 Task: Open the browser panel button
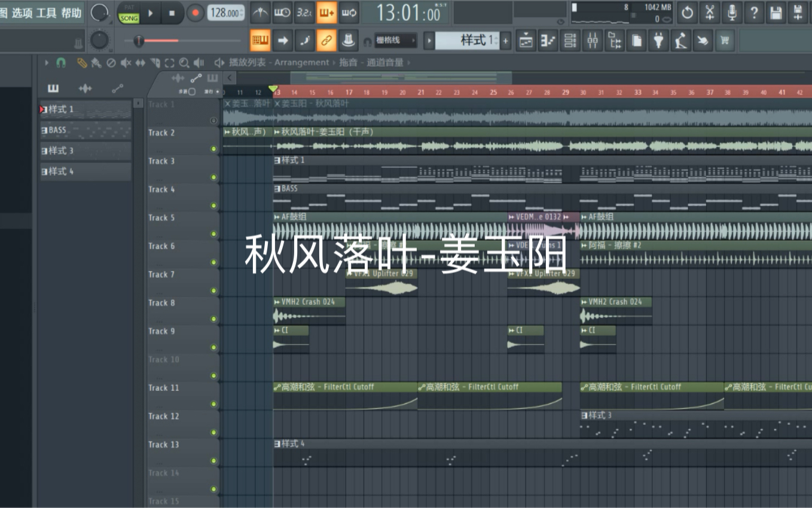(x=615, y=40)
